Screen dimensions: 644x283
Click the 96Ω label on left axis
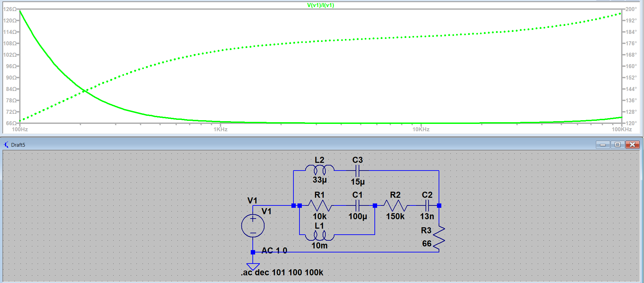point(11,66)
